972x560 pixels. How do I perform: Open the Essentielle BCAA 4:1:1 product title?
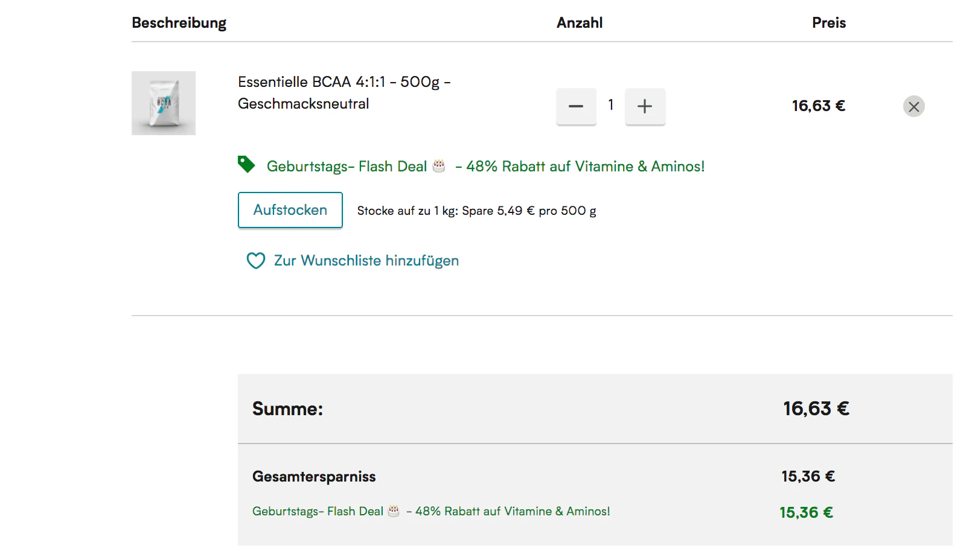344,92
